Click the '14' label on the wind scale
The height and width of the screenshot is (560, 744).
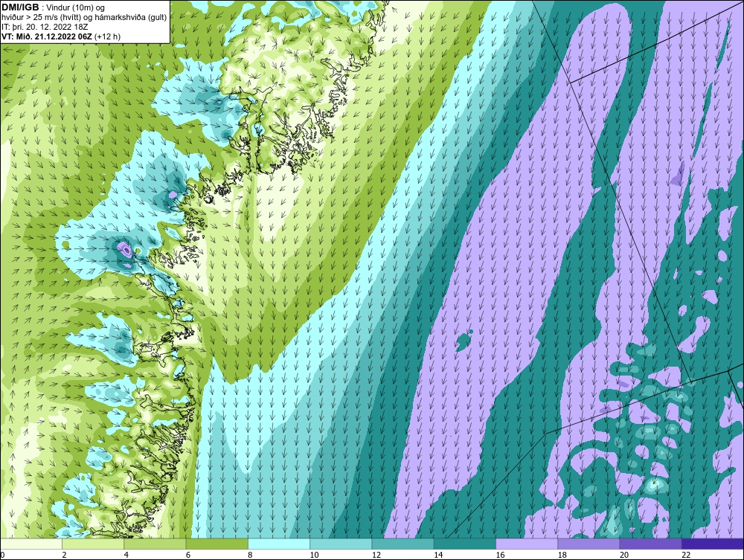coord(437,556)
